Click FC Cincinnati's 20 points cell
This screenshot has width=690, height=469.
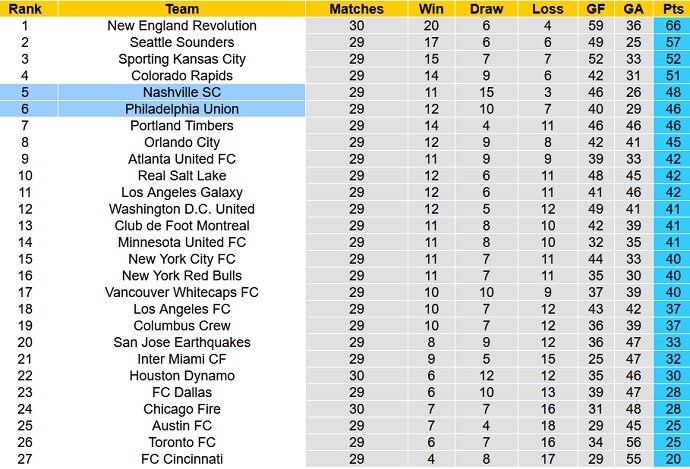tap(670, 459)
